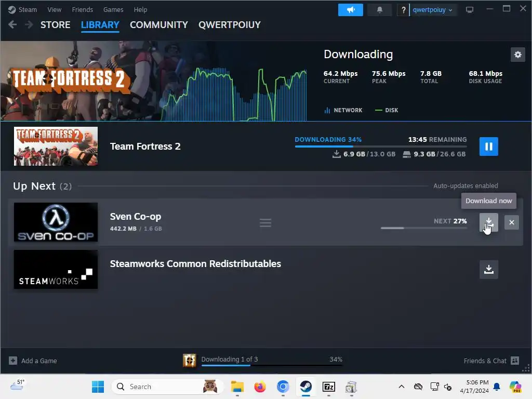The width and height of the screenshot is (532, 399).
Task: Open the taskbar clock showing 5:06 PM
Action: pyautogui.click(x=474, y=387)
